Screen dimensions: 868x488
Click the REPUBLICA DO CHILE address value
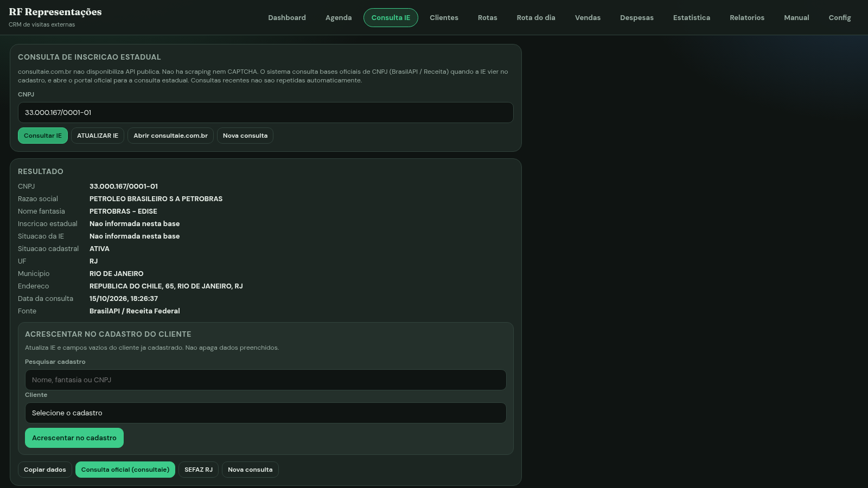click(x=166, y=286)
